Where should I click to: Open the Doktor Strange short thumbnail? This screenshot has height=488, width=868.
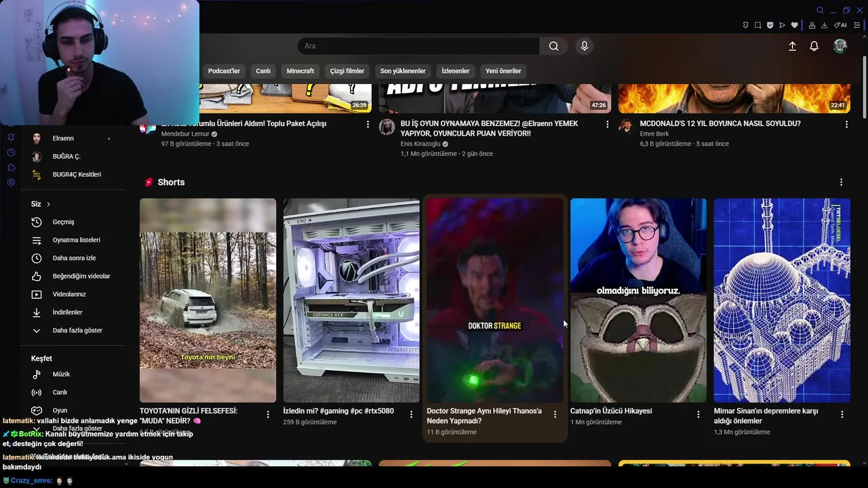[495, 300]
